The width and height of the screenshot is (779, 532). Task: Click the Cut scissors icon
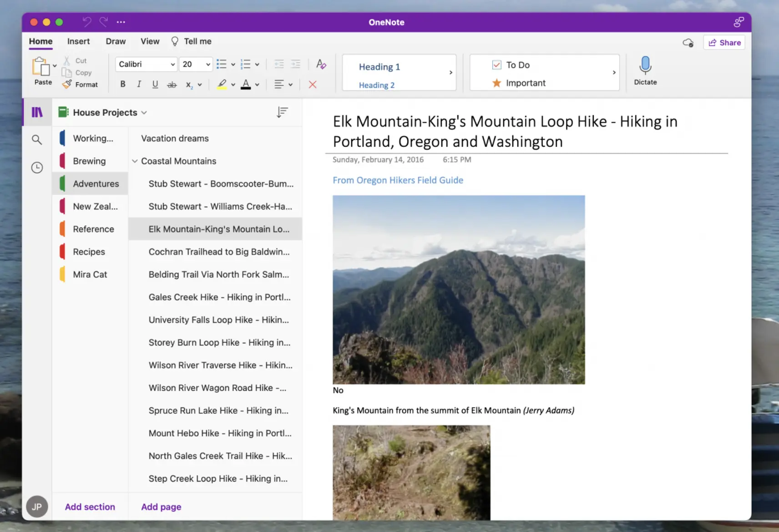pyautogui.click(x=67, y=60)
